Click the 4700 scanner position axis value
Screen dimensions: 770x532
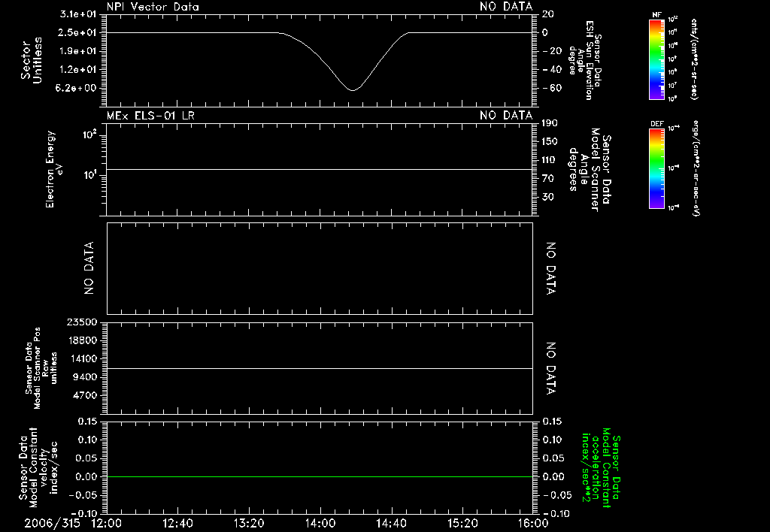(84, 395)
